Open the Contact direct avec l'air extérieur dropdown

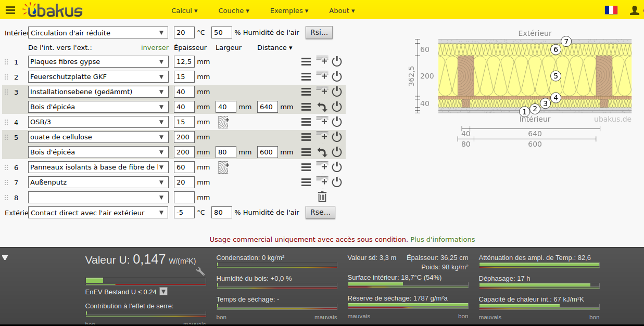[x=98, y=212]
